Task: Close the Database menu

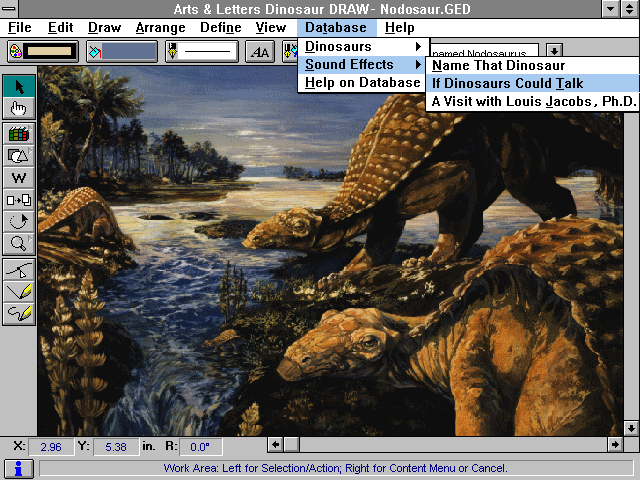Action: tap(336, 28)
